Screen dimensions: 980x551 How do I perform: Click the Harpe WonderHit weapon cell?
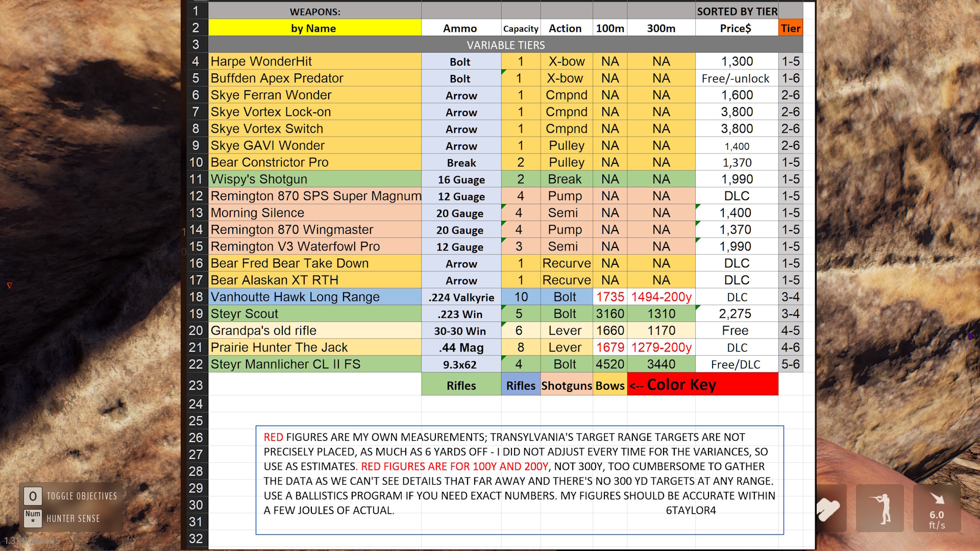[314, 61]
